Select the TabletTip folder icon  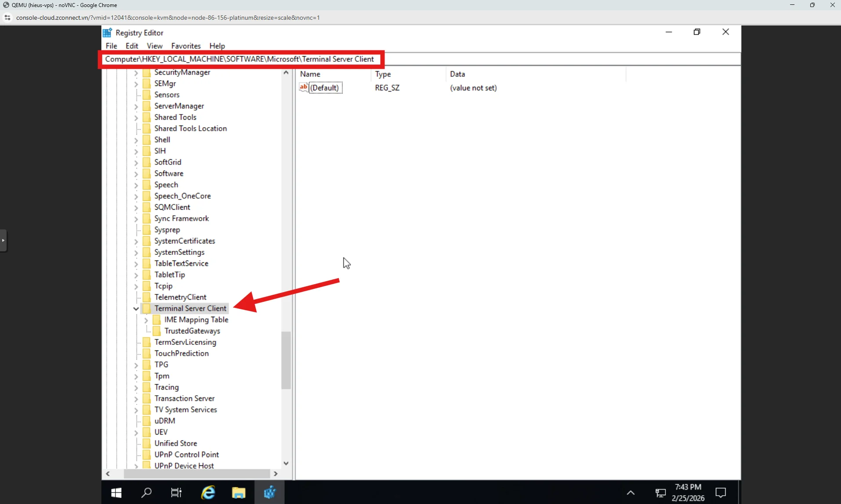click(147, 275)
